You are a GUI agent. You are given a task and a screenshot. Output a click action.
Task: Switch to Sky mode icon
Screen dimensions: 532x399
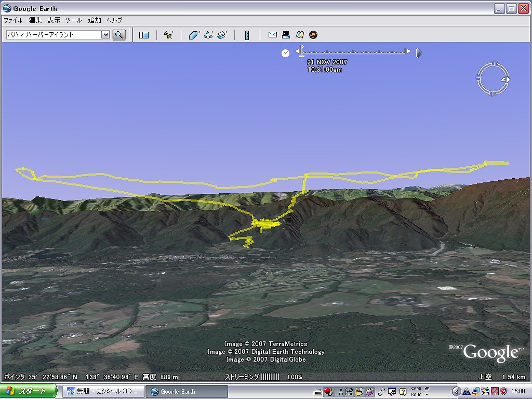click(x=313, y=35)
